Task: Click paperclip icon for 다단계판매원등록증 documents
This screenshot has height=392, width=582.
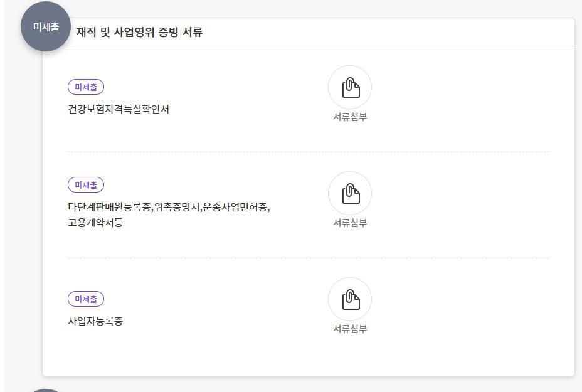Action: [x=350, y=194]
